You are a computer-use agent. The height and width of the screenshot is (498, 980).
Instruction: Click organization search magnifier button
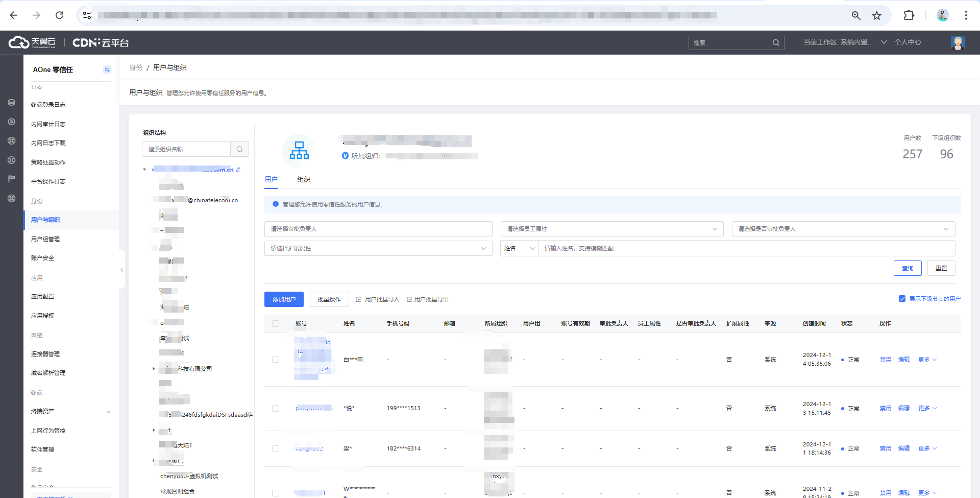pyautogui.click(x=239, y=149)
